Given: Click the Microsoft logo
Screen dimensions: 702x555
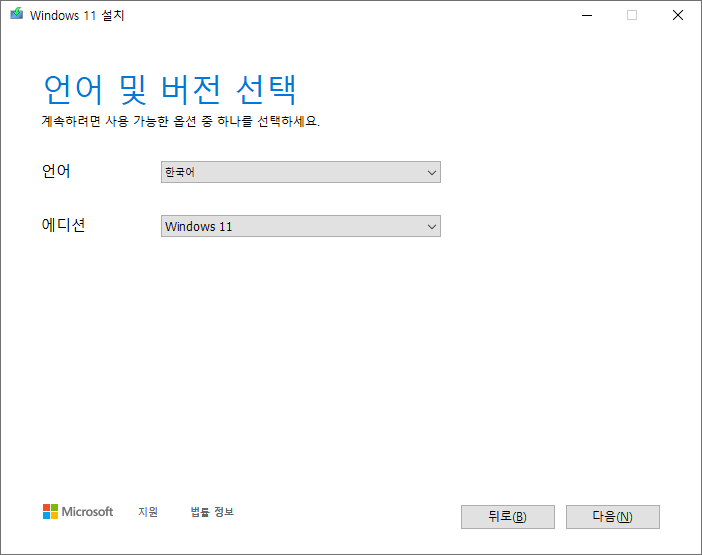Looking at the screenshot, I should click(78, 512).
